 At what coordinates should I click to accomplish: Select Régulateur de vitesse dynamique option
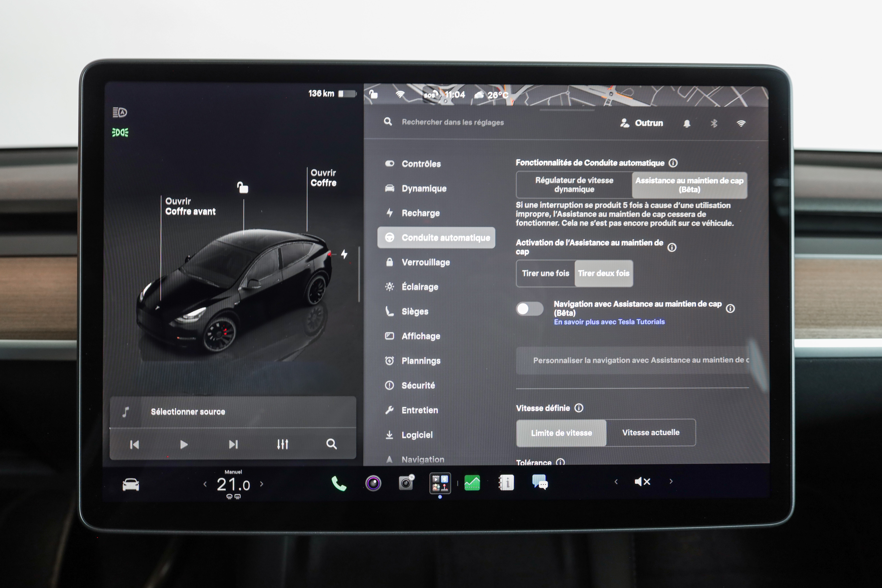[574, 185]
